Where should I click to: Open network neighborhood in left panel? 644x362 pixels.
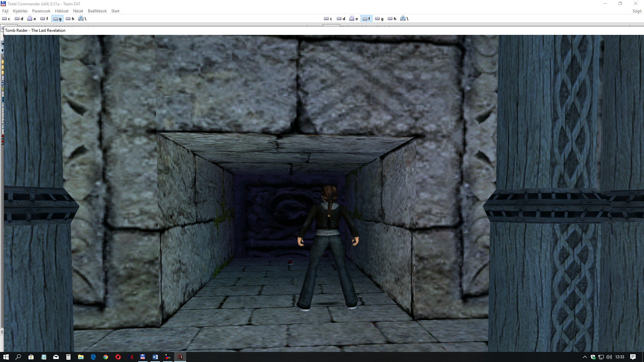[x=82, y=19]
